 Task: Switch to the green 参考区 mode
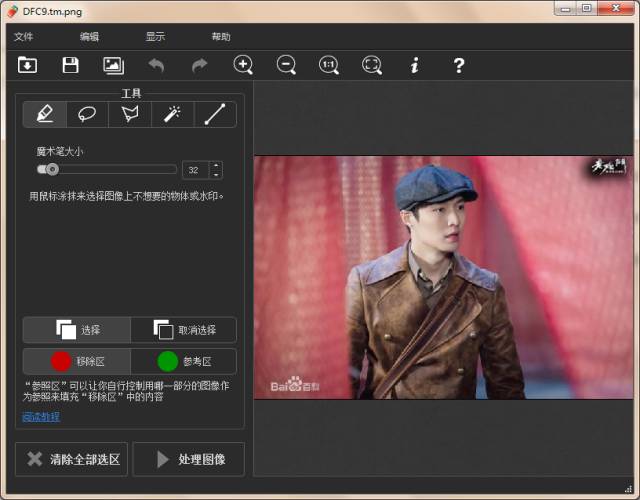(x=183, y=361)
